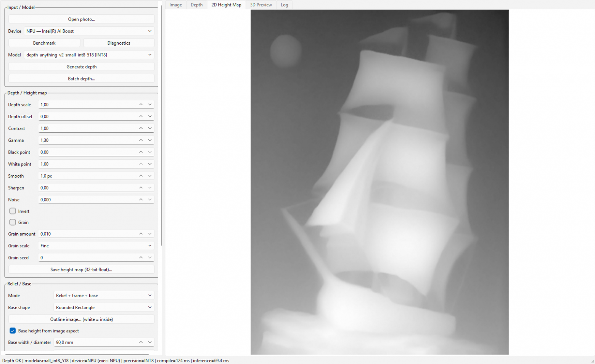Enable the Invert checkbox
Viewport: 595px width, 364px height.
(13, 211)
